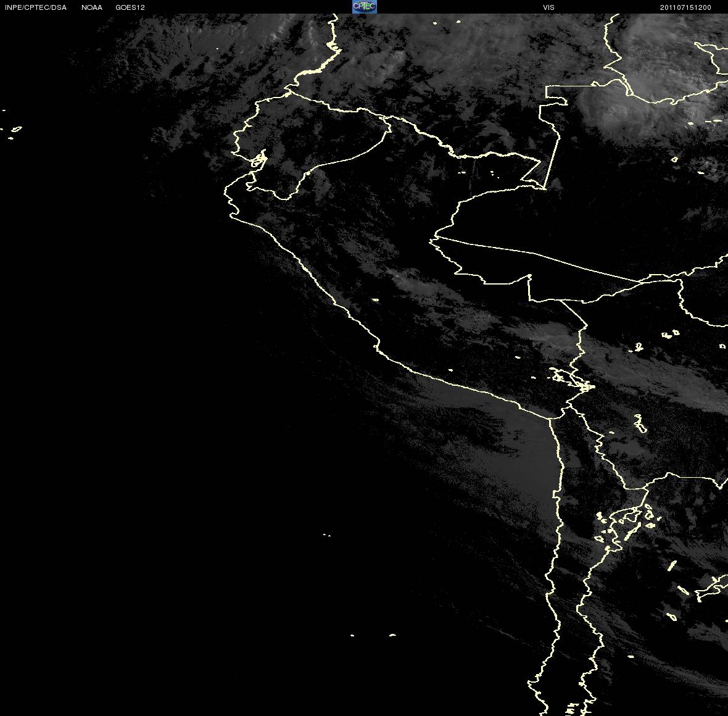Click the INPE/CPTEC/DSA header label

36,7
